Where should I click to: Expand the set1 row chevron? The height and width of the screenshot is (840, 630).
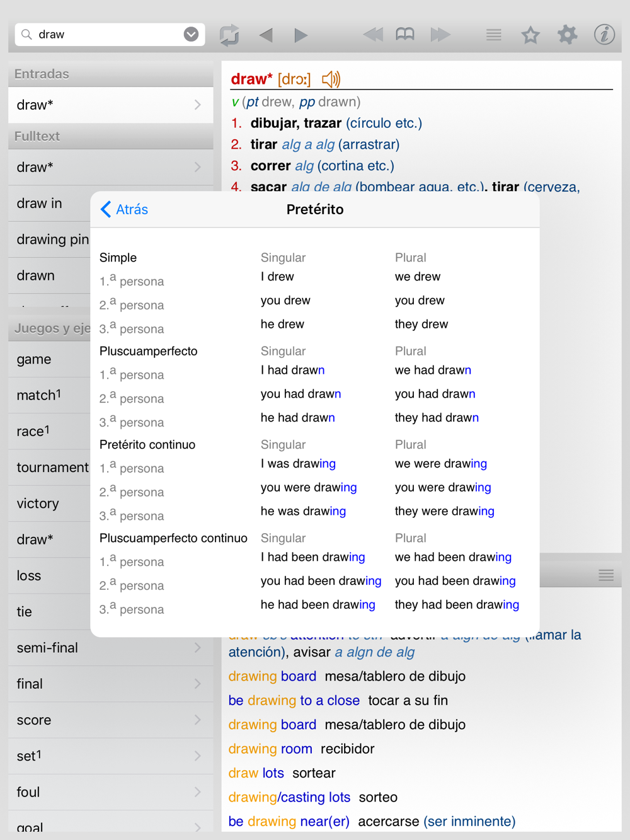click(x=198, y=756)
